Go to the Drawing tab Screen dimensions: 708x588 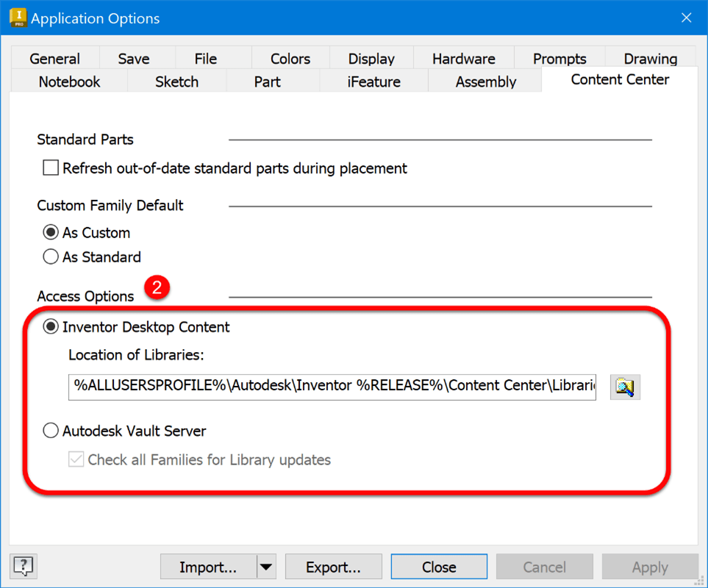click(650, 58)
